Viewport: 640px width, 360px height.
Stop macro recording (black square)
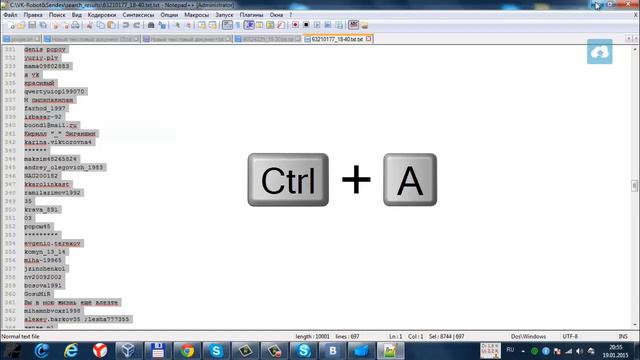(x=306, y=25)
